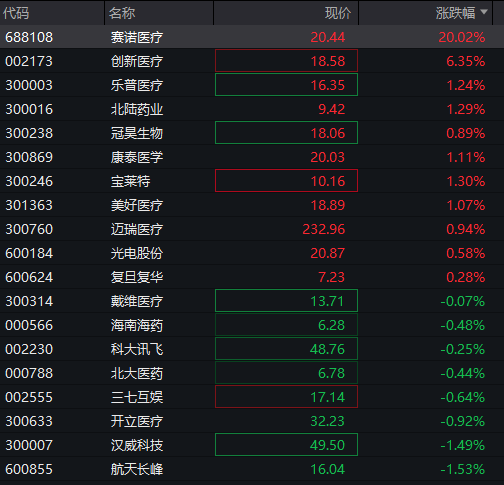Open 宝莱特 stock name
This screenshot has width=504, height=485.
130,181
